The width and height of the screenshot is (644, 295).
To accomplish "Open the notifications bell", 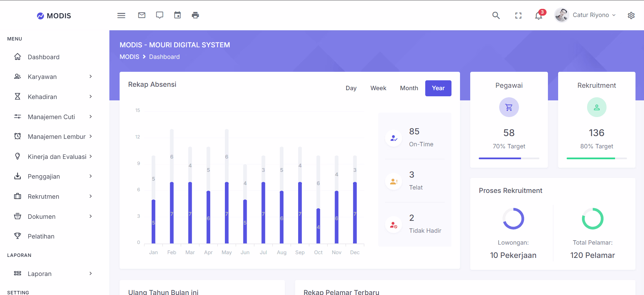I will pyautogui.click(x=538, y=16).
